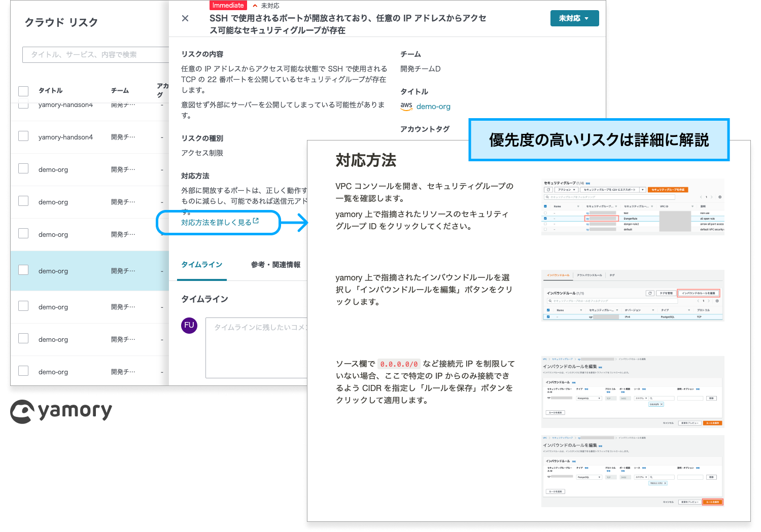Image resolution: width=761 pixels, height=532 pixels.
Task: Click the red 0.0.0.0/0 code text
Action: pos(399,364)
